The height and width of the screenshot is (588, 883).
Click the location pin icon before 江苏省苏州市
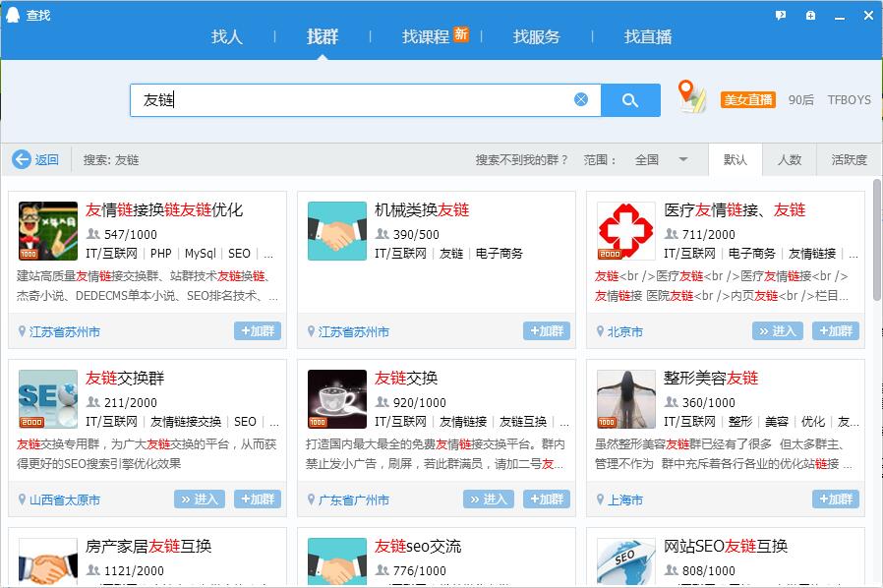(20, 331)
